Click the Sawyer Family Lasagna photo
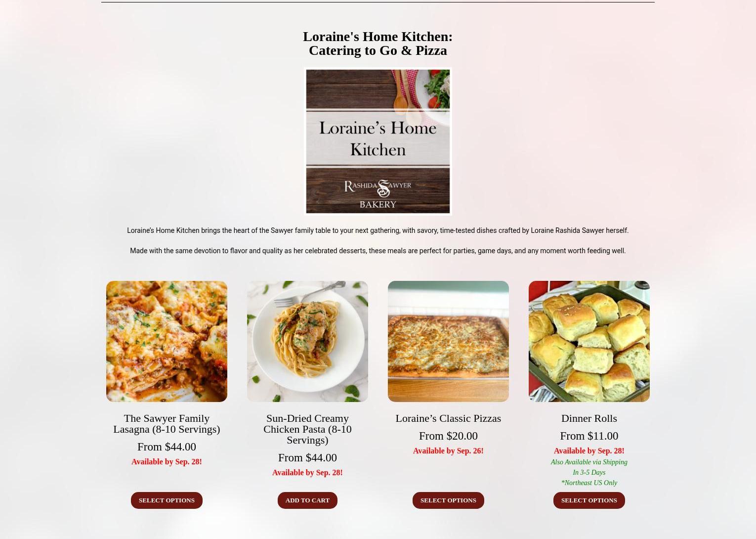Viewport: 756px width, 539px height. point(167,341)
